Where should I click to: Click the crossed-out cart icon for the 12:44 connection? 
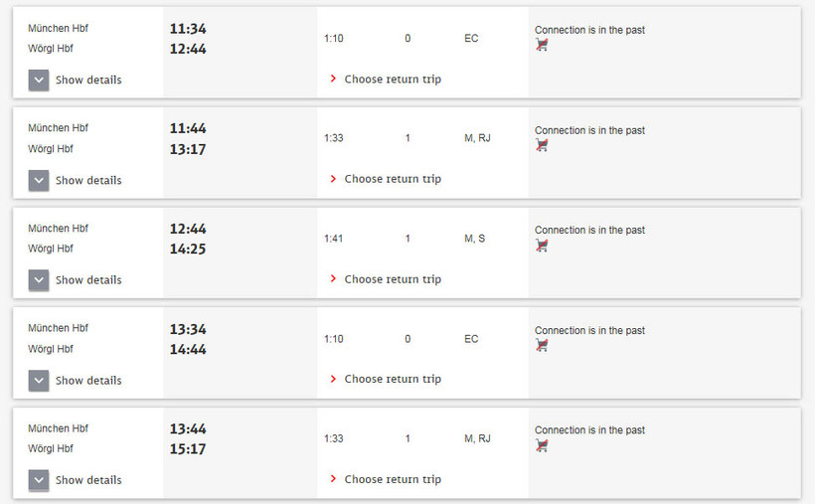(542, 245)
